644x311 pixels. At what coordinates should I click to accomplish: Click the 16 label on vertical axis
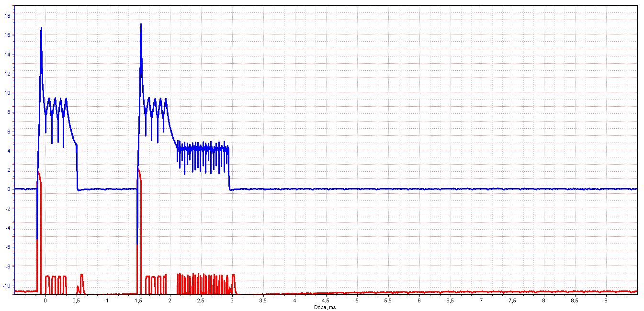tap(7, 35)
